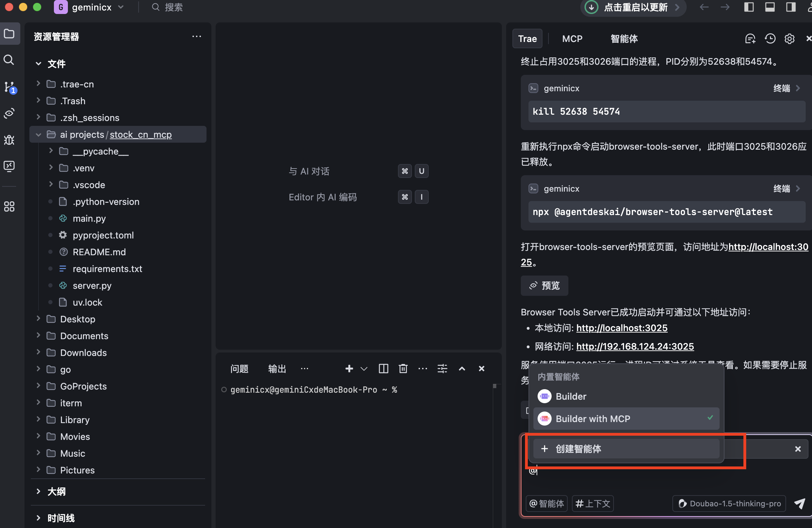
Task: Open the Extensions grid icon
Action: pyautogui.click(x=9, y=206)
